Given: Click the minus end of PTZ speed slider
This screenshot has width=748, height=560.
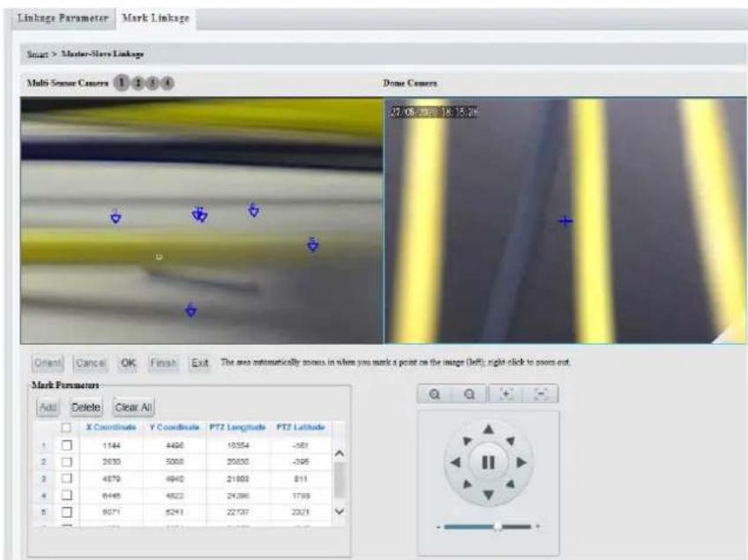Looking at the screenshot, I should point(438,527).
